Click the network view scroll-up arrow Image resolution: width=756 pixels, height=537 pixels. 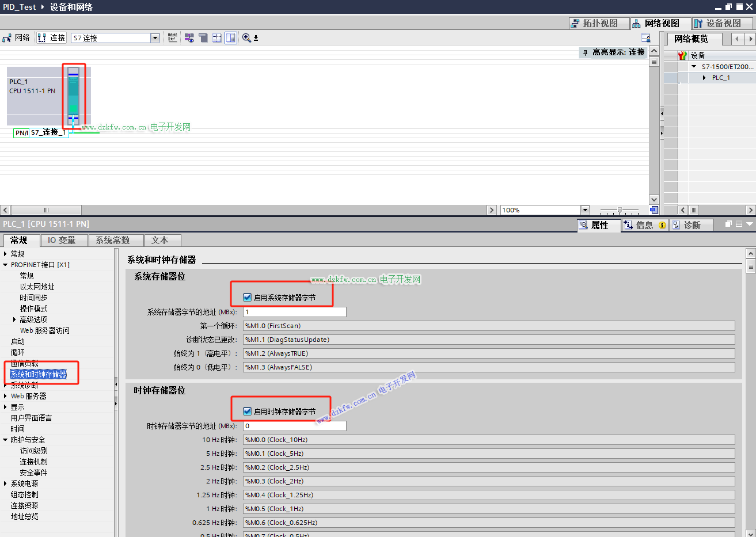pyautogui.click(x=654, y=51)
